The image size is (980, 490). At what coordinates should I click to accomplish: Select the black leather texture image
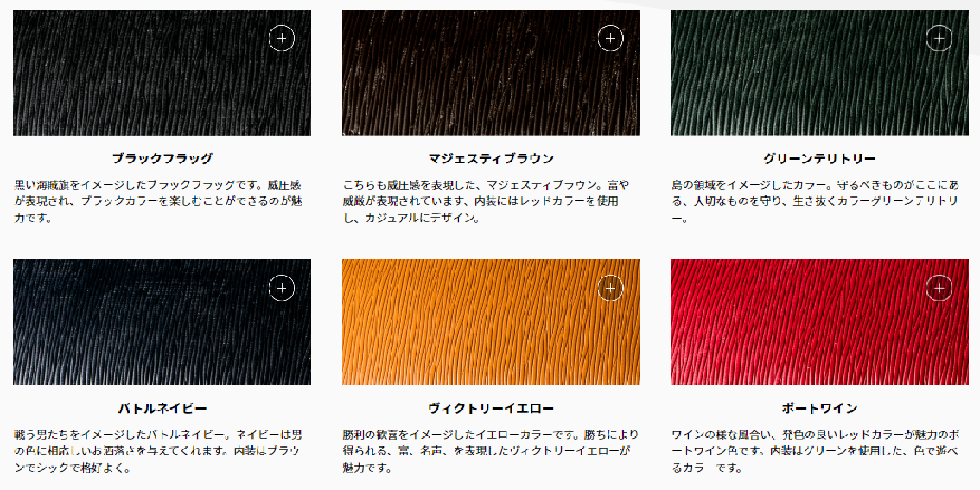click(162, 73)
